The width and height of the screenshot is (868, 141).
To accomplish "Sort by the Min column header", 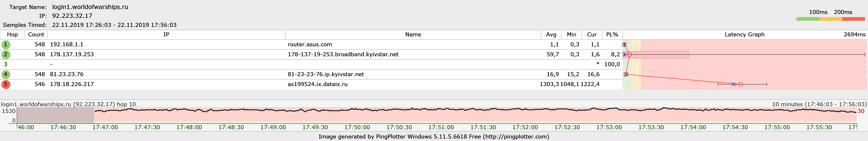I will (571, 34).
